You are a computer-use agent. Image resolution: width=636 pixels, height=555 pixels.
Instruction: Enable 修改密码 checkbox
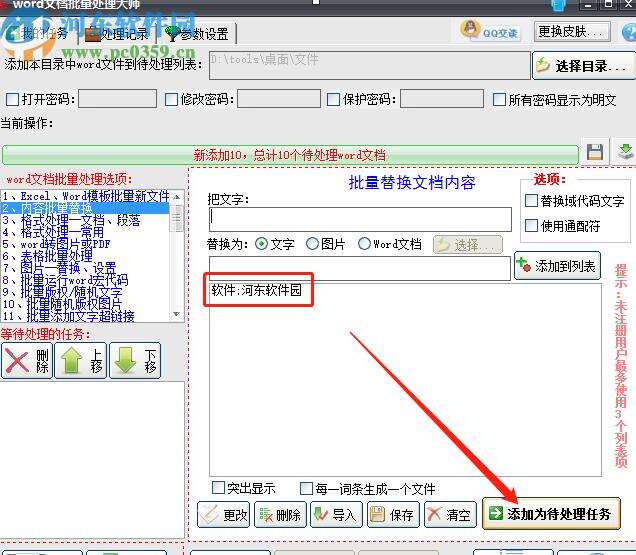[172, 99]
